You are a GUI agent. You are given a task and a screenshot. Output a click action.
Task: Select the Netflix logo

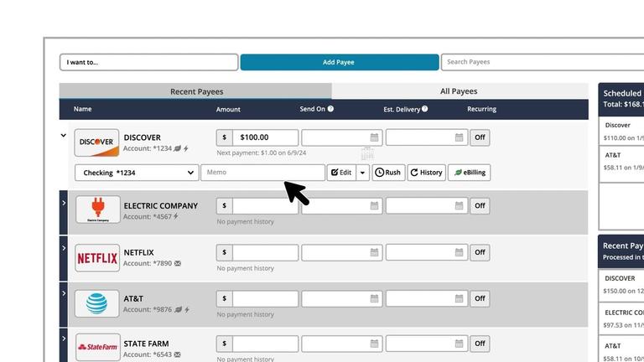[x=97, y=258]
